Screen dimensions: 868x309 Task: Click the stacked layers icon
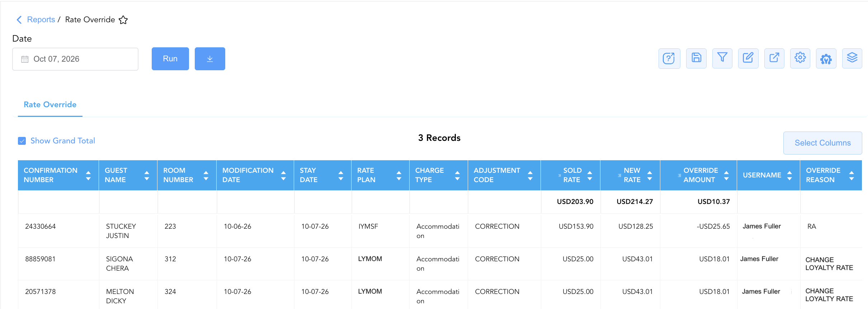click(x=852, y=58)
